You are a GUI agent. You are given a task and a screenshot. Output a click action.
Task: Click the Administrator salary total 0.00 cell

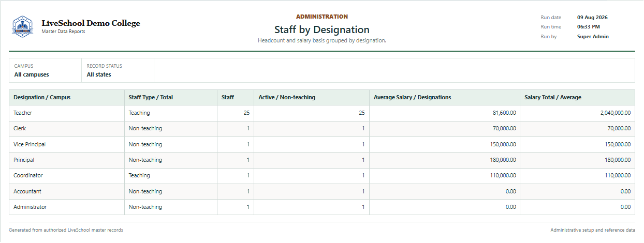pyautogui.click(x=577, y=207)
